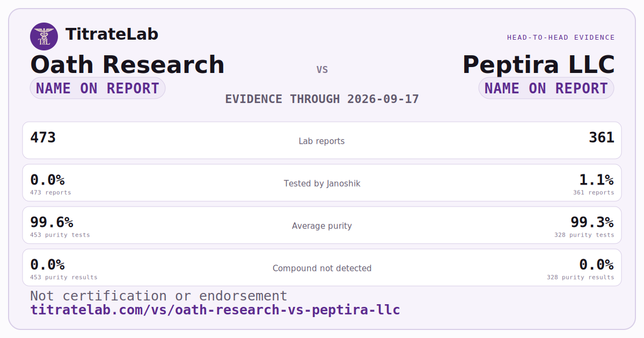Click the TitrateLab caduceus logo icon

coord(44,36)
